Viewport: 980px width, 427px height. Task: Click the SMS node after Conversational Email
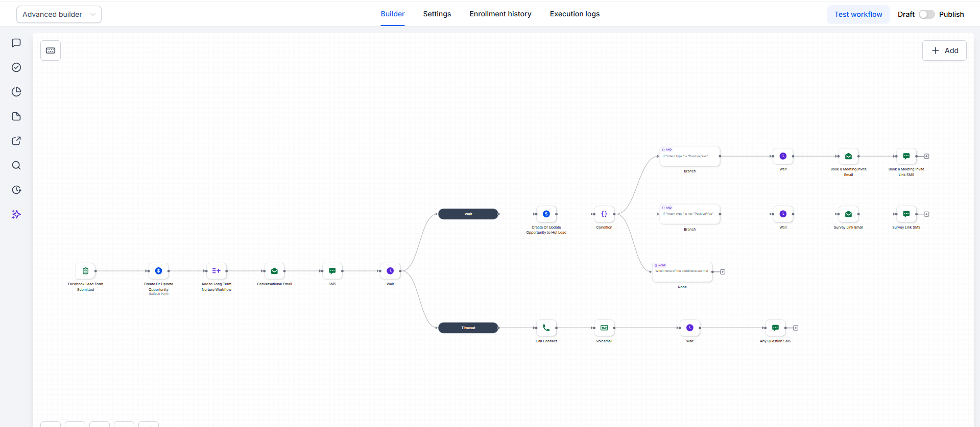(x=332, y=271)
